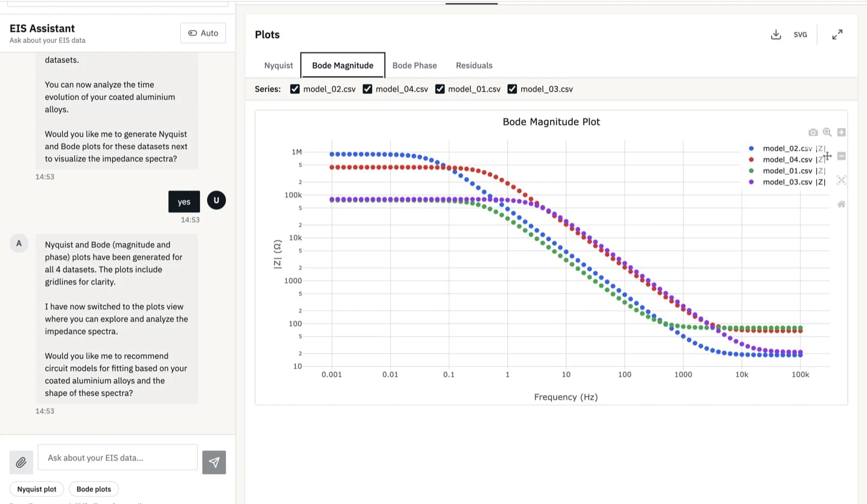Viewport: 867px width, 504px height.
Task: Click the autoscale axes icon
Action: (842, 180)
